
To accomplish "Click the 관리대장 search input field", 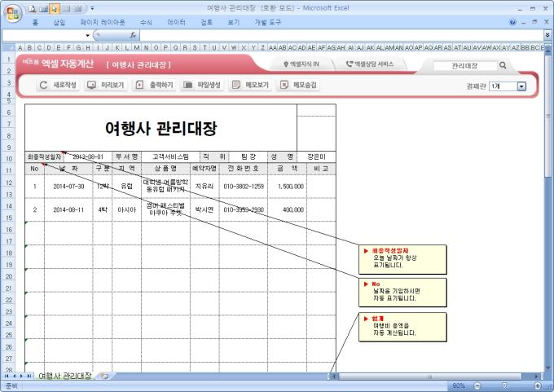I will 464,65.
